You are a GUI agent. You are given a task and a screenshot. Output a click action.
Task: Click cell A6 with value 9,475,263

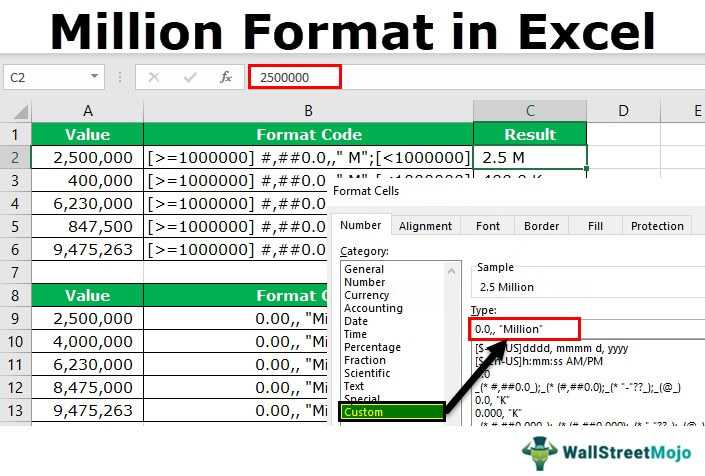pos(88,249)
